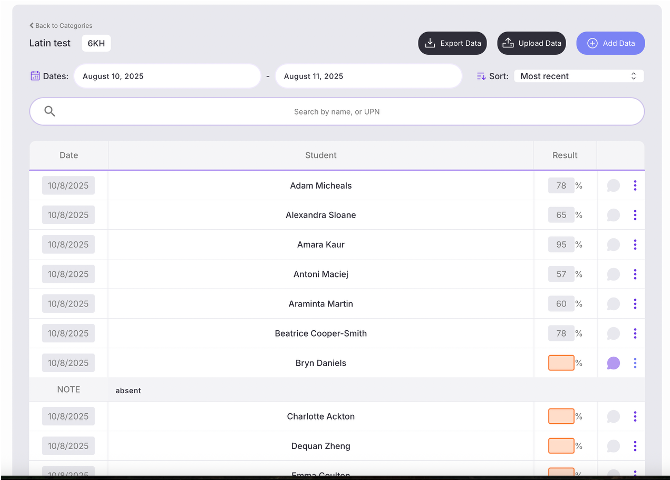Image resolution: width=670 pixels, height=480 pixels.
Task: Click the Export Data button
Action: (x=452, y=43)
